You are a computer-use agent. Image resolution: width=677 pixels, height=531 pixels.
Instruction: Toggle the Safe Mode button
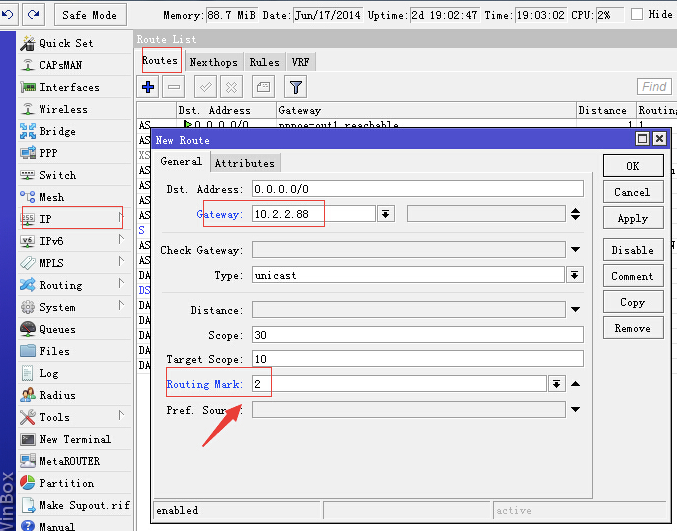(90, 15)
